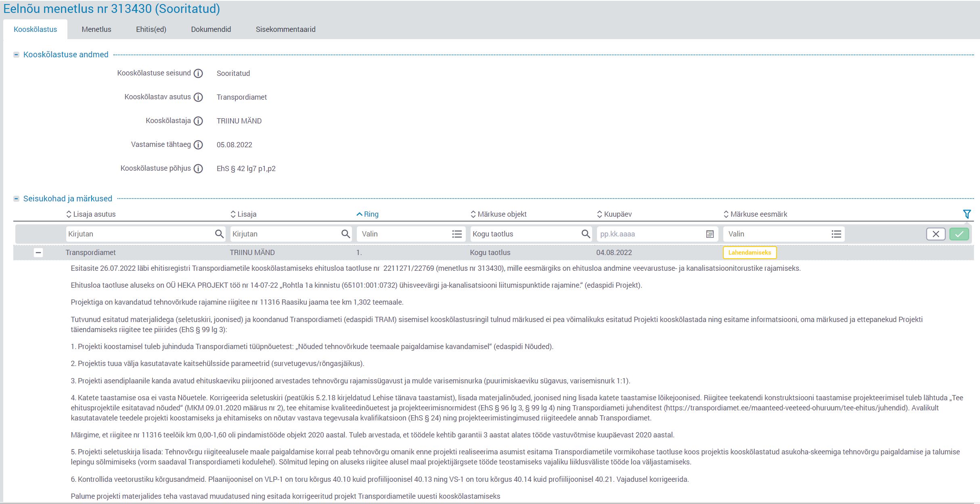Click search icon in Lisaja asutus filter

coord(219,234)
